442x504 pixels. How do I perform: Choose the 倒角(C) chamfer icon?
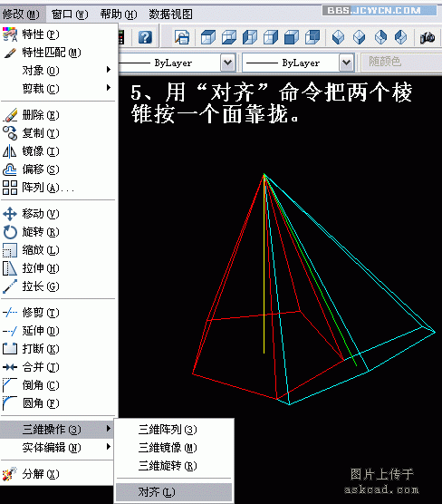coord(10,385)
